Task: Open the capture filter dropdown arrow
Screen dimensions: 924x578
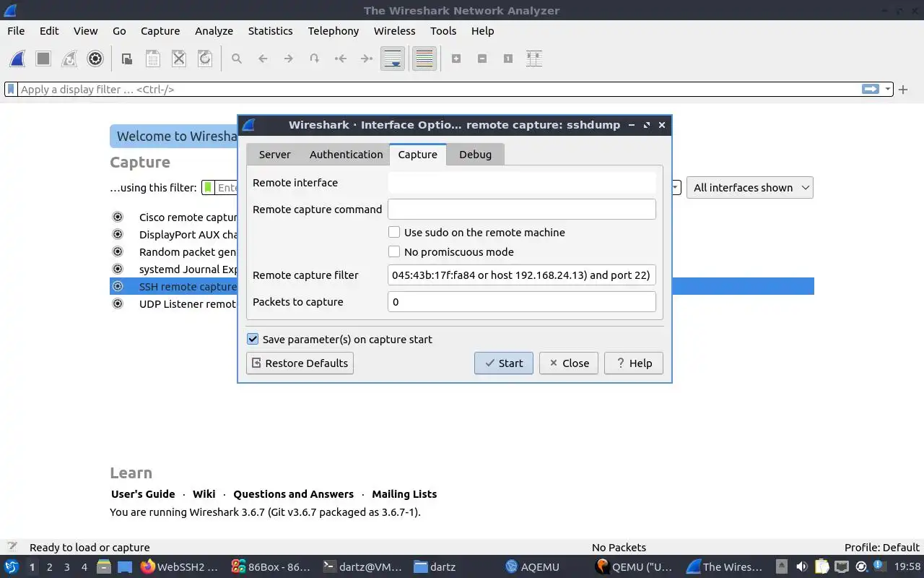Action: pyautogui.click(x=676, y=188)
